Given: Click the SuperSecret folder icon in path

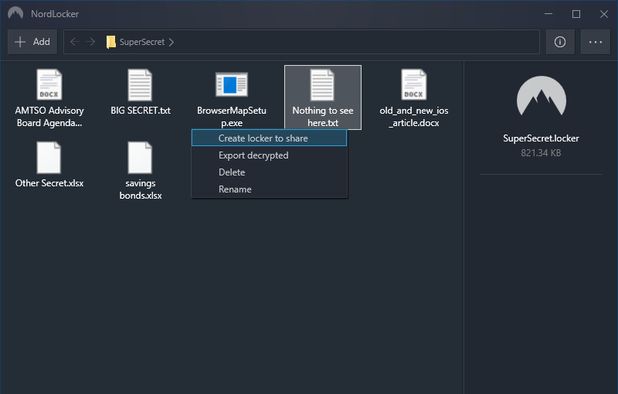Looking at the screenshot, I should [111, 42].
